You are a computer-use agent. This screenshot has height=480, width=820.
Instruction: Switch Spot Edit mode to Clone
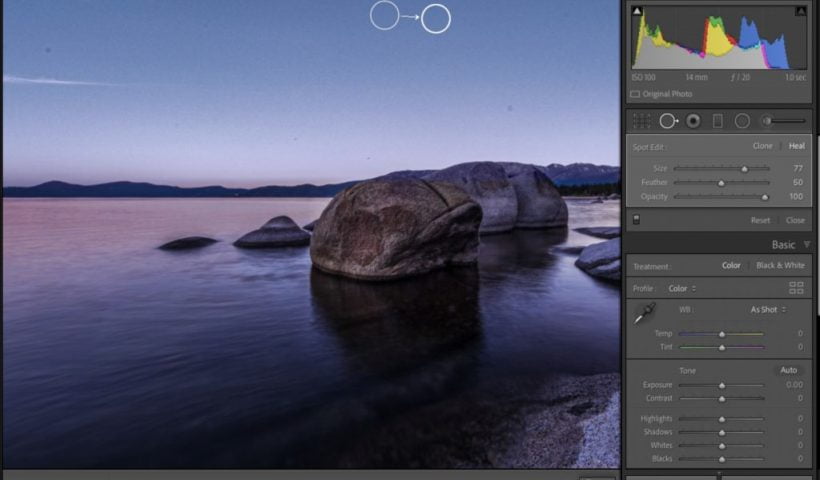(x=762, y=146)
